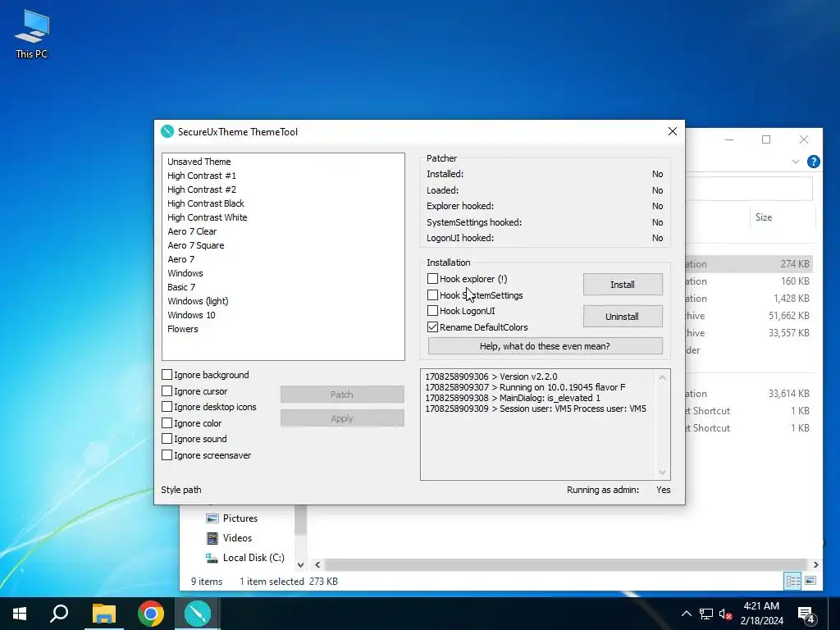Select the 1,428 KB file row
Viewport: 840px width, 630px height.
[750, 299]
